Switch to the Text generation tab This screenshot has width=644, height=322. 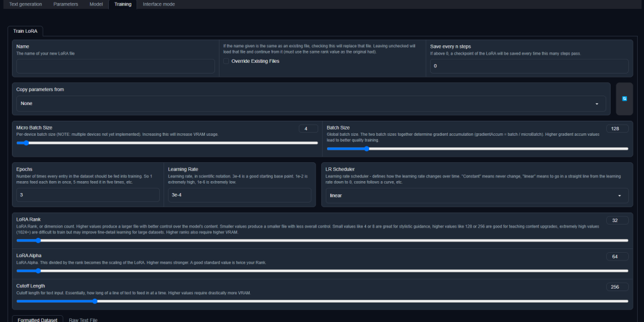pos(26,4)
